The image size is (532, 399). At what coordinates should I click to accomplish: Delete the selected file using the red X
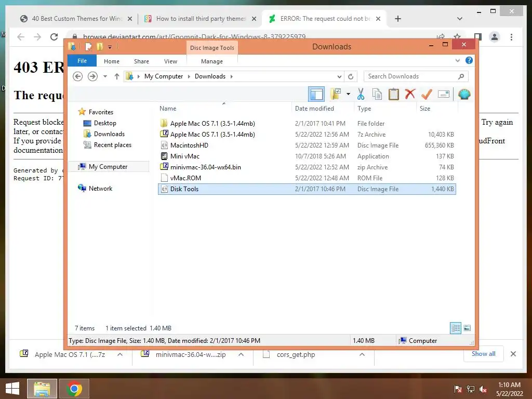(410, 94)
